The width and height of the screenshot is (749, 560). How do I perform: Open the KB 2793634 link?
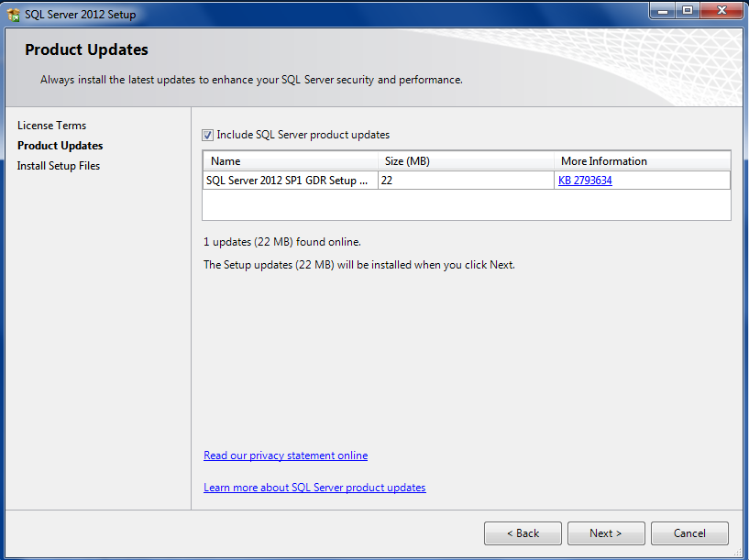[x=585, y=181]
